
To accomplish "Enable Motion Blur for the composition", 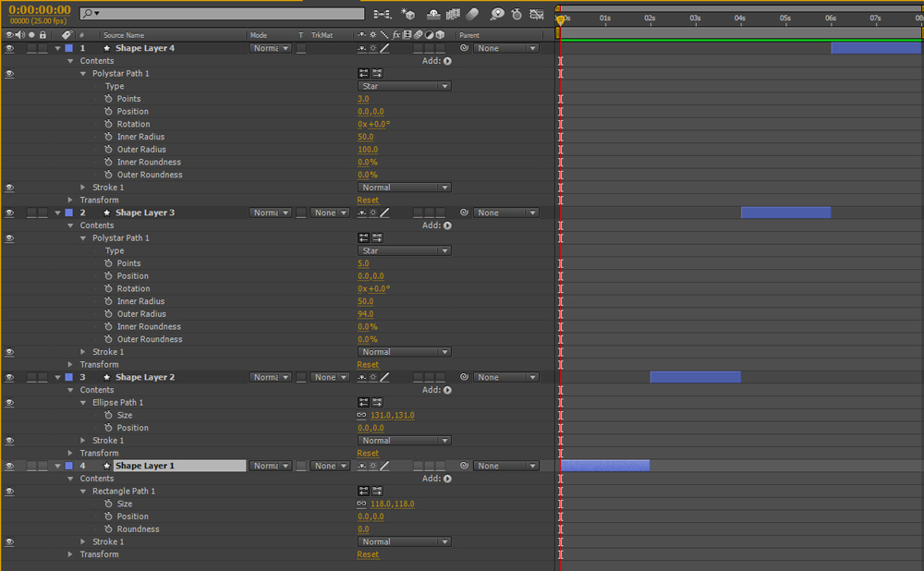I will tap(472, 14).
